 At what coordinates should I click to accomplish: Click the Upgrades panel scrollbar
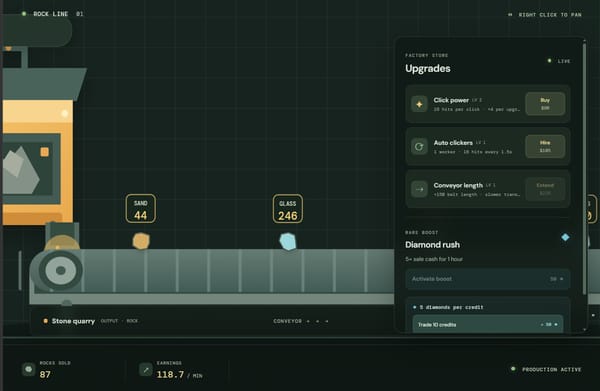(x=584, y=168)
